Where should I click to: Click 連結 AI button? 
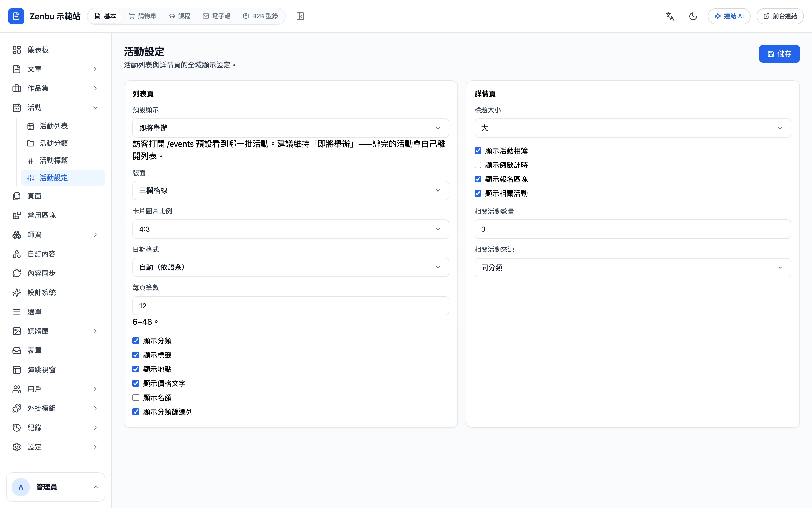(729, 16)
